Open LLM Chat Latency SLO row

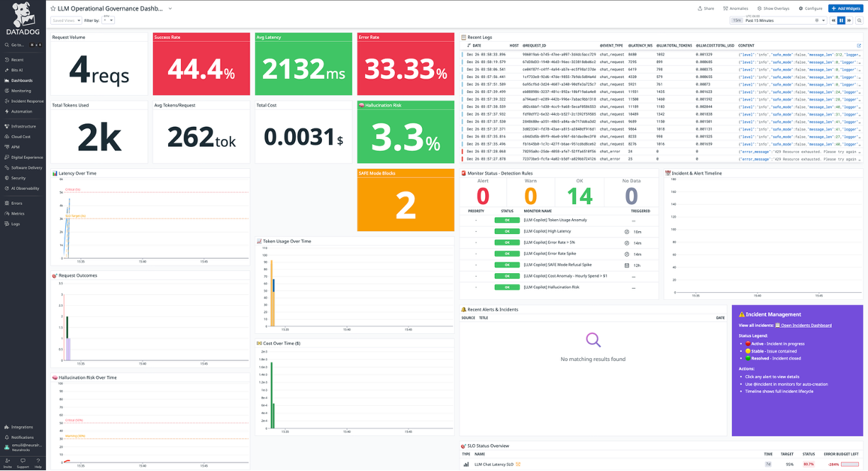pyautogui.click(x=662, y=464)
